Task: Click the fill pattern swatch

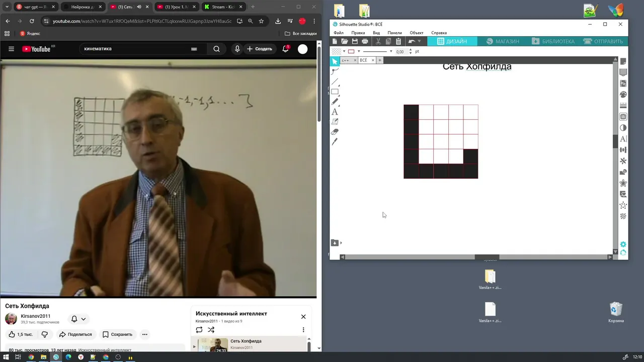Action: point(336,51)
